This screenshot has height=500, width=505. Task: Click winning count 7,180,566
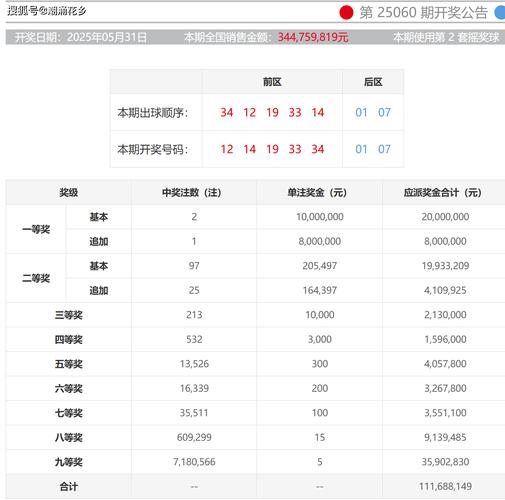[194, 462]
